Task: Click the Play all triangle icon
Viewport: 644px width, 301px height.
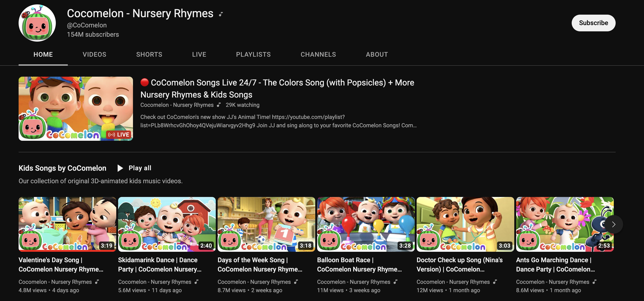Action: point(120,168)
